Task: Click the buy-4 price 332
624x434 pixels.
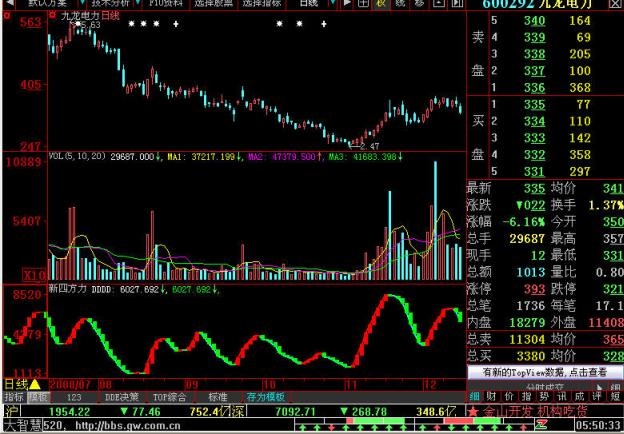Action: pos(534,155)
